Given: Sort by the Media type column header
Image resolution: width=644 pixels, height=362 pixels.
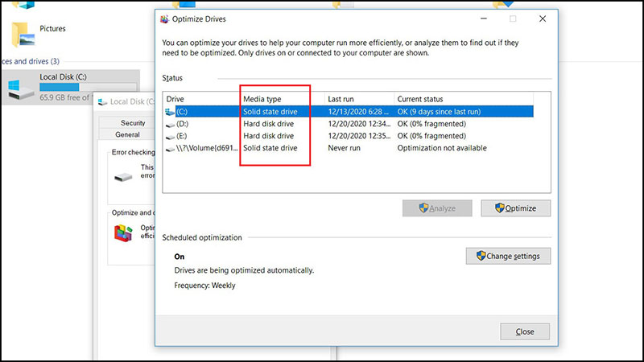Looking at the screenshot, I should 262,98.
